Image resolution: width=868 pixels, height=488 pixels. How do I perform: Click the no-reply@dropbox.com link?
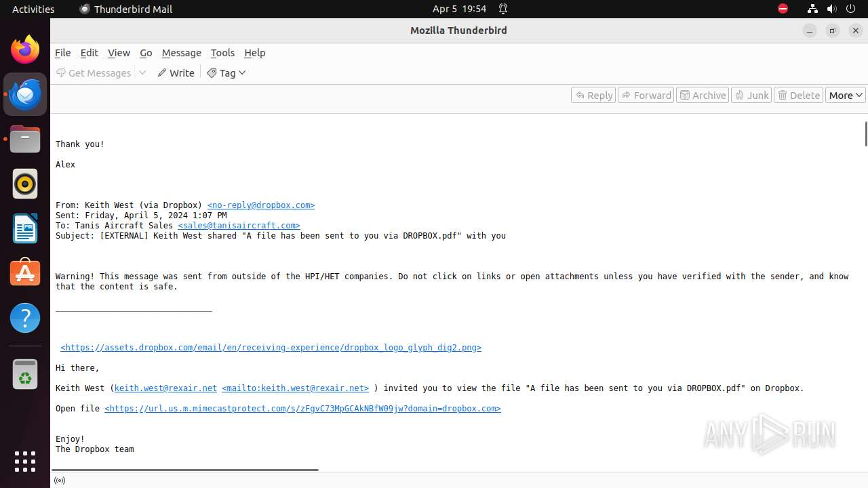click(261, 205)
